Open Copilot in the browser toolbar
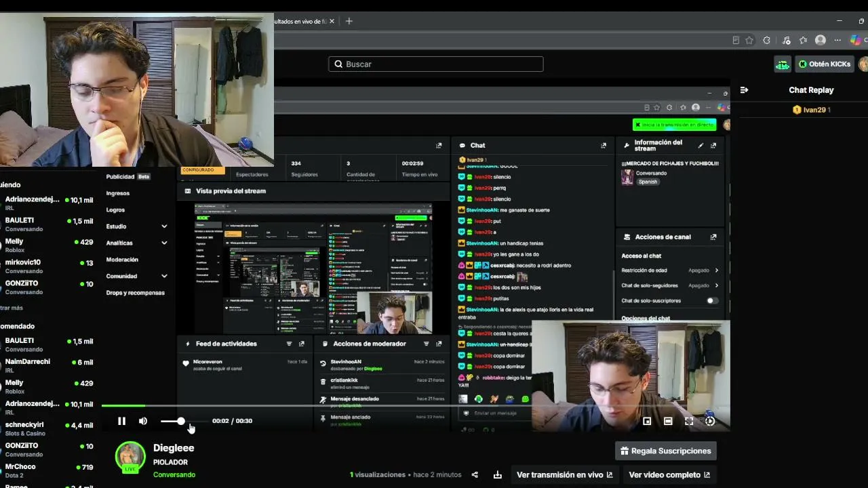Image resolution: width=868 pixels, height=488 pixels. point(856,41)
